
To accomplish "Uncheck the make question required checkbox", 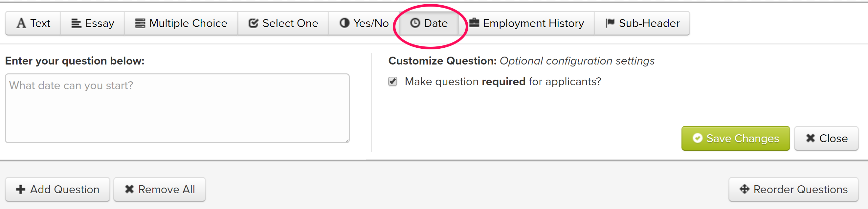I will 392,81.
